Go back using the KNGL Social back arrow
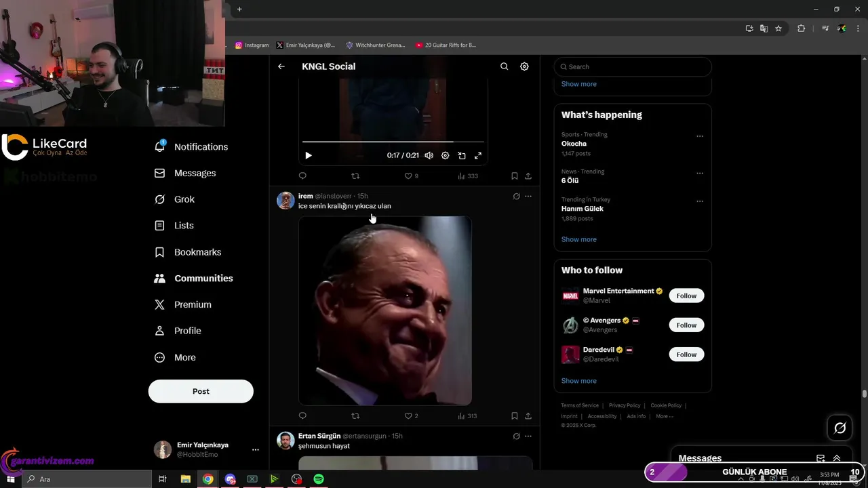This screenshot has width=868, height=488. click(x=281, y=66)
